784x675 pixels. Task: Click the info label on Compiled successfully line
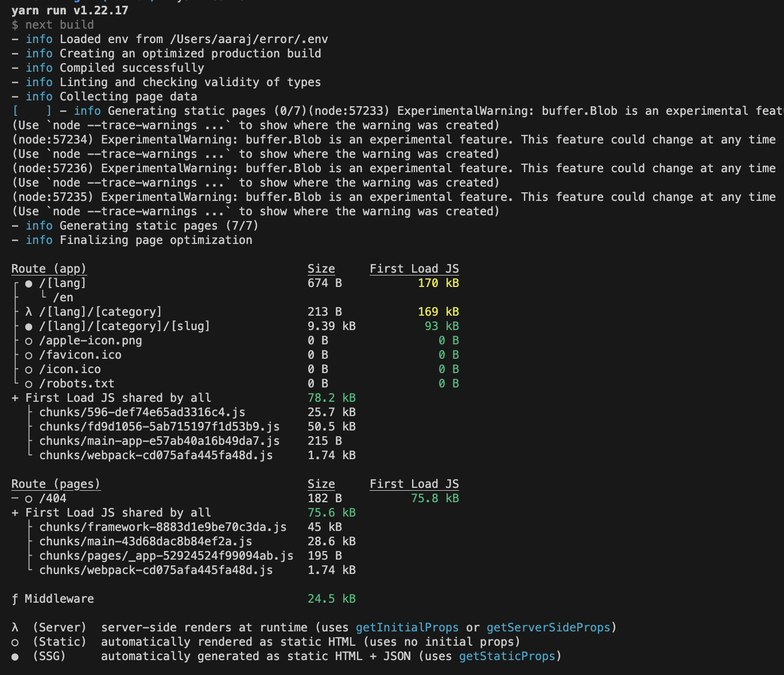coord(38,68)
